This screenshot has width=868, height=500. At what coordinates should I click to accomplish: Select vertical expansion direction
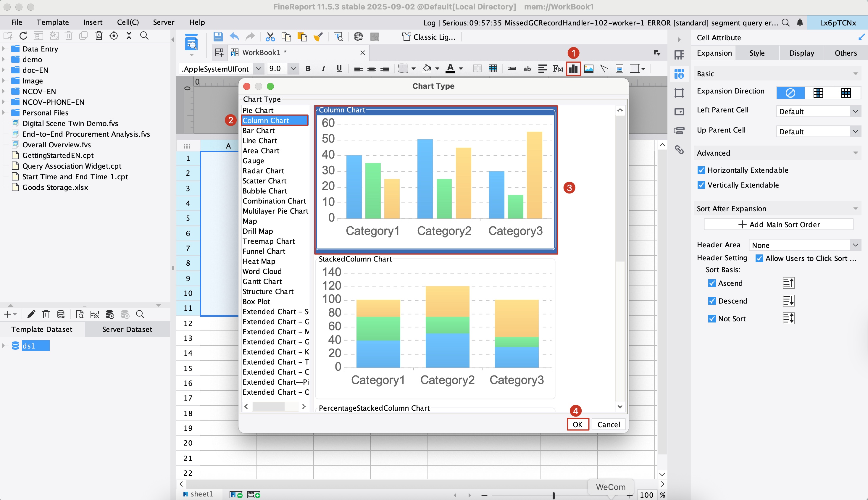pyautogui.click(x=818, y=93)
